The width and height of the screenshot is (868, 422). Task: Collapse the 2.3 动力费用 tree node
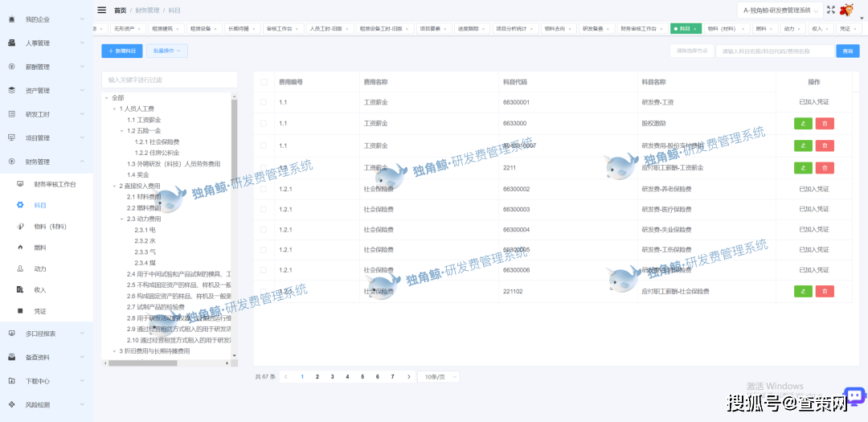click(122, 219)
